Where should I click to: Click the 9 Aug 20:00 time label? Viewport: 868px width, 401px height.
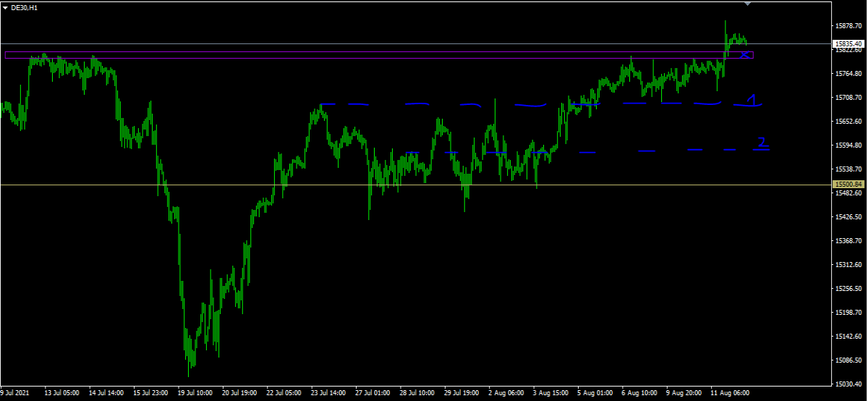pos(684,393)
